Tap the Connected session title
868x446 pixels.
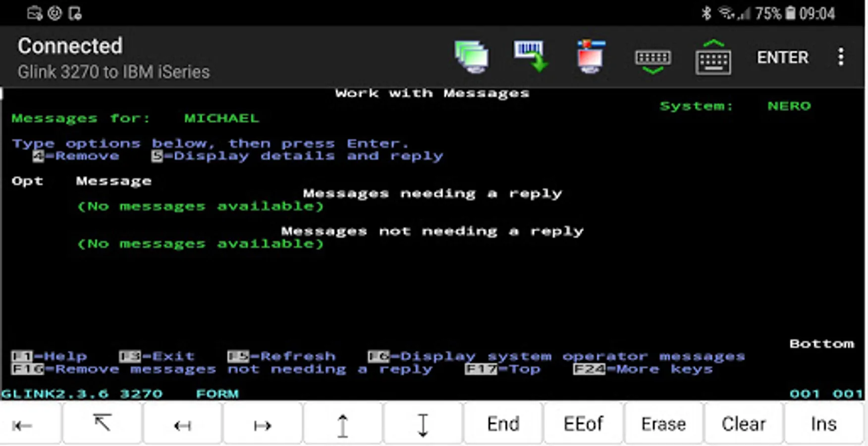pos(70,46)
